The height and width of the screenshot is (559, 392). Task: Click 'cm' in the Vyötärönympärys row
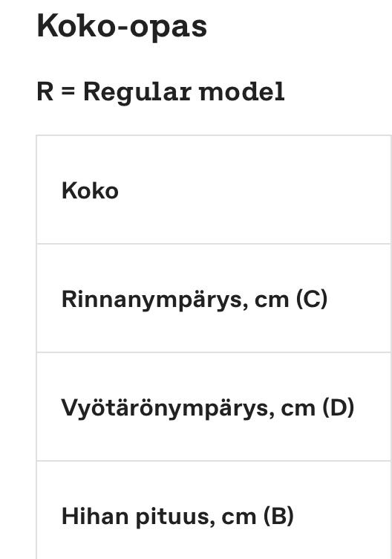298,409
